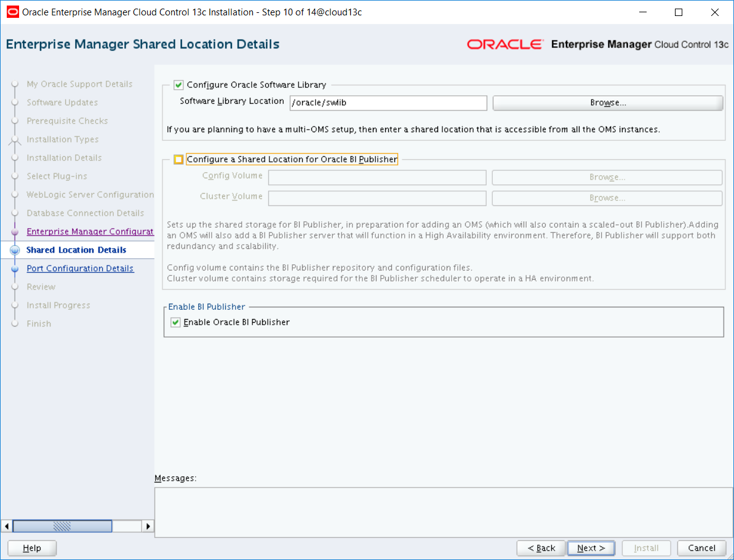Click sidebar scroll left arrow

coord(7,526)
